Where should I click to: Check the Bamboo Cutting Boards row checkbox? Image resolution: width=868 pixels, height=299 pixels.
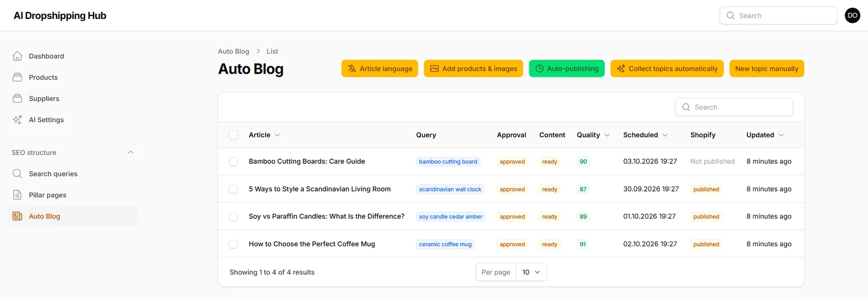point(233,162)
